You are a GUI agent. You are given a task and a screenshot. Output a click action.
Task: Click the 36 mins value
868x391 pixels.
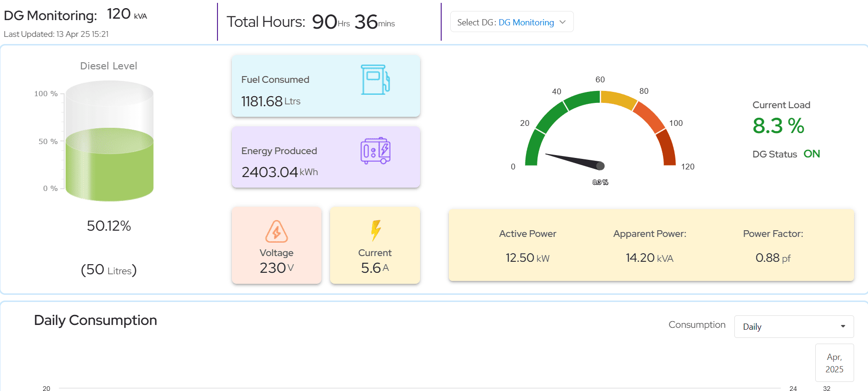375,22
